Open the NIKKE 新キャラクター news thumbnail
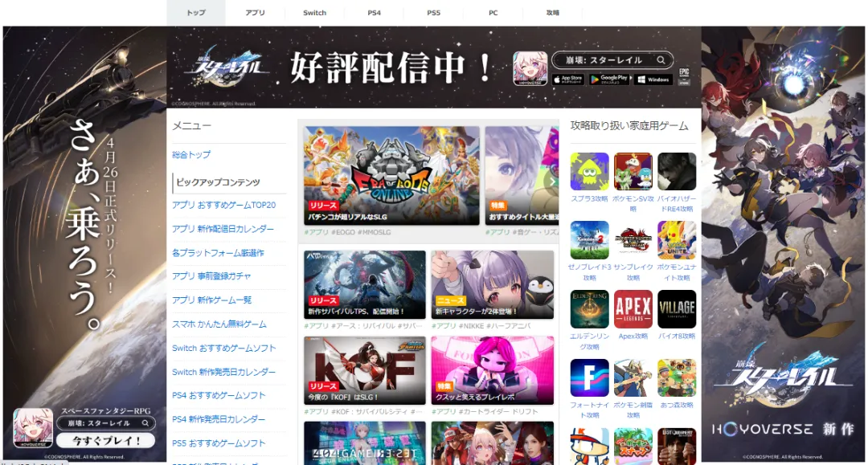 (x=492, y=284)
